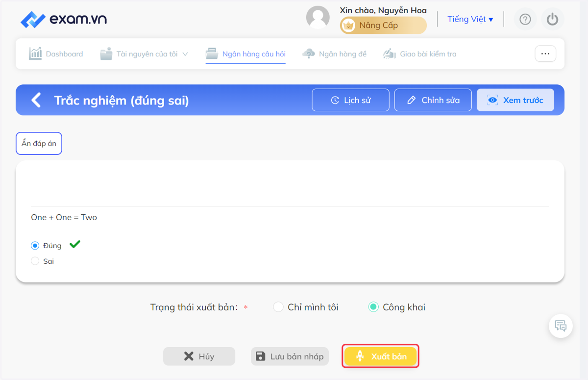Click the question text One + One = Two
The width and height of the screenshot is (588, 380).
pos(64,217)
